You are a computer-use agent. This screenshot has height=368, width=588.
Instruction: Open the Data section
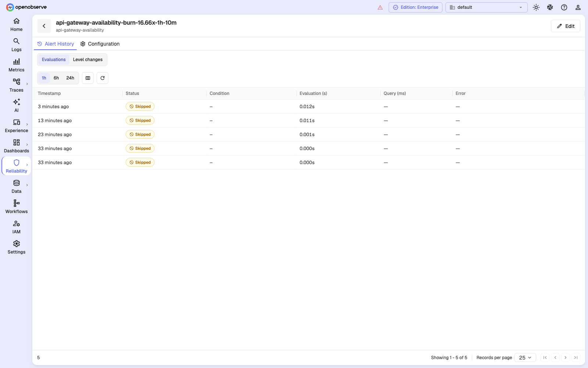(x=17, y=187)
